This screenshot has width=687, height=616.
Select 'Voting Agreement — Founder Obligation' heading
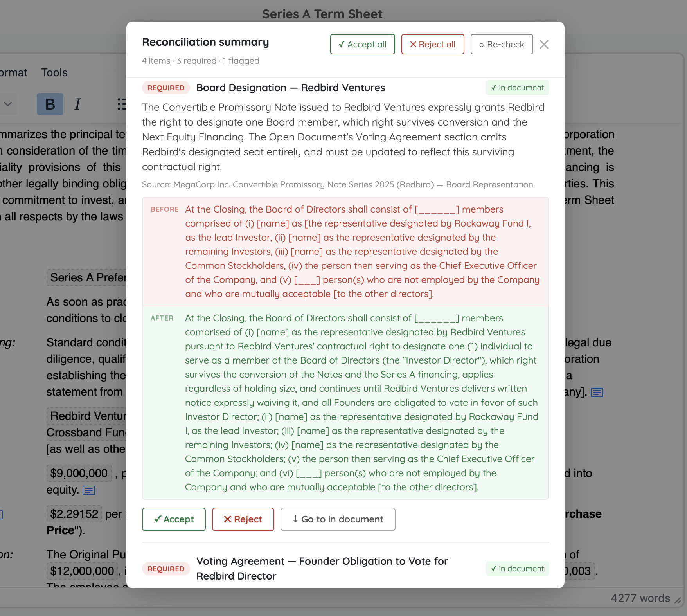coord(322,569)
